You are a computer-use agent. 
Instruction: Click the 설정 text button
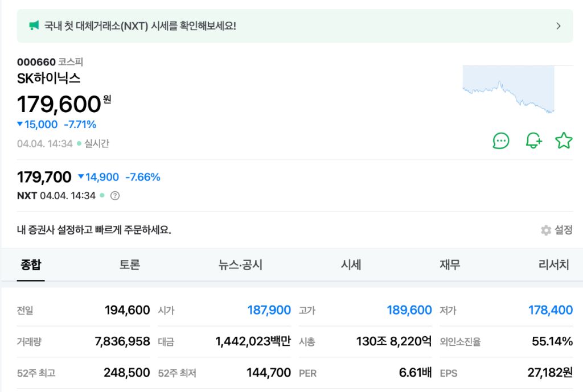click(x=563, y=230)
